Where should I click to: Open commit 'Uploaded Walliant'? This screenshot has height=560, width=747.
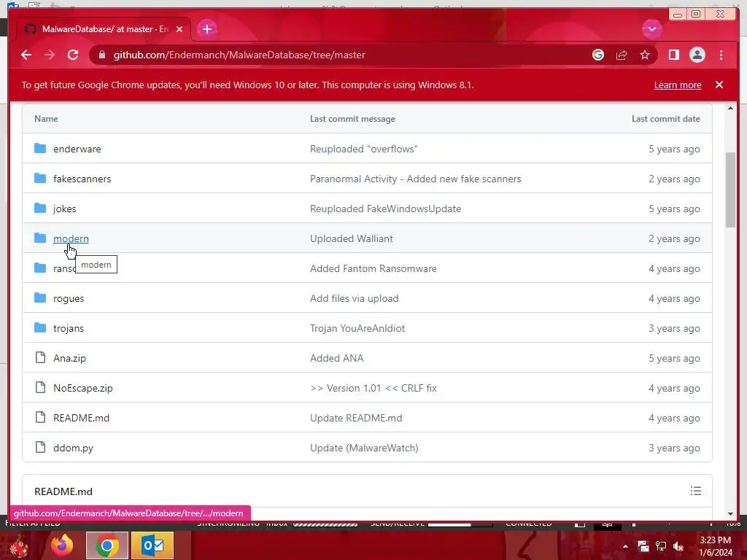(352, 238)
